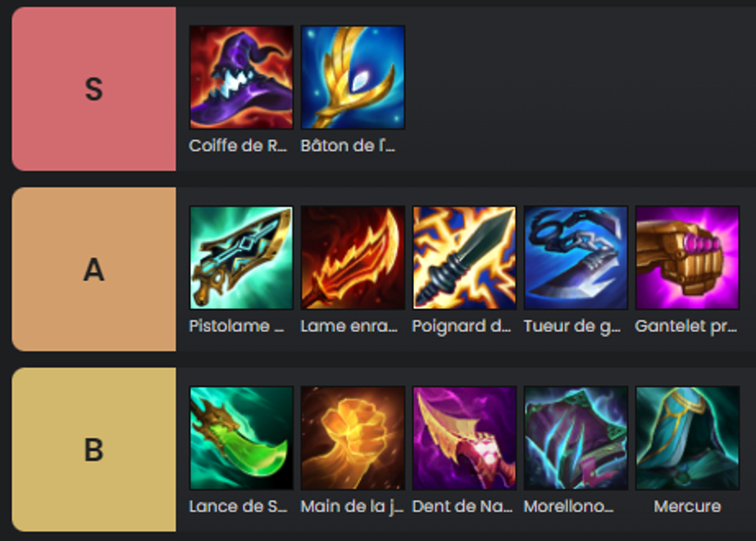Click the Pistolame text caption
This screenshot has height=541, width=756.
click(x=237, y=326)
